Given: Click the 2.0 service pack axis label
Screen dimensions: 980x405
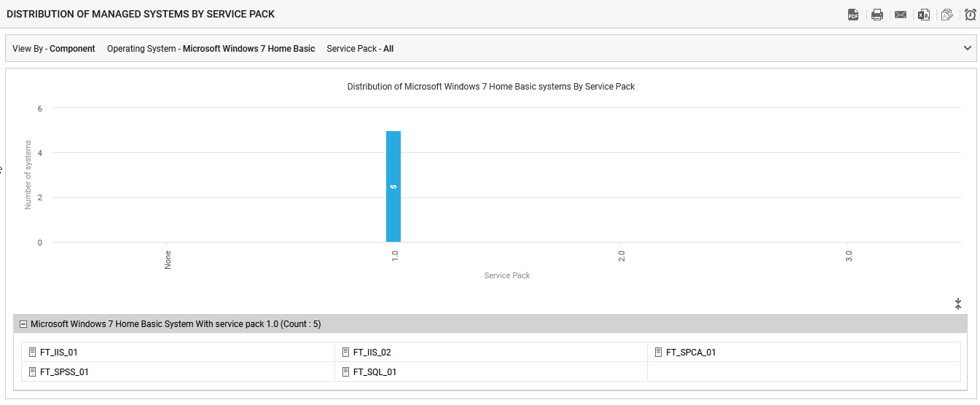Looking at the screenshot, I should click(x=621, y=256).
